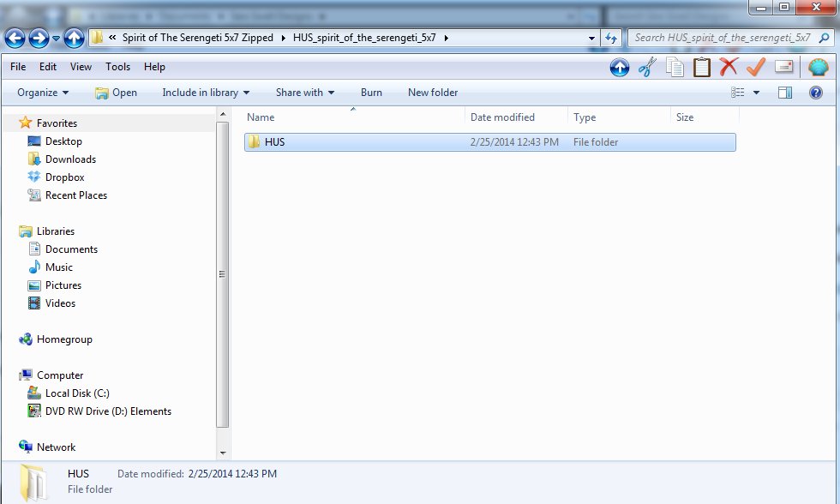Viewport: 840px width, 504px height.
Task: Click navigation pane scrollbar up arrow
Action: pos(223,114)
